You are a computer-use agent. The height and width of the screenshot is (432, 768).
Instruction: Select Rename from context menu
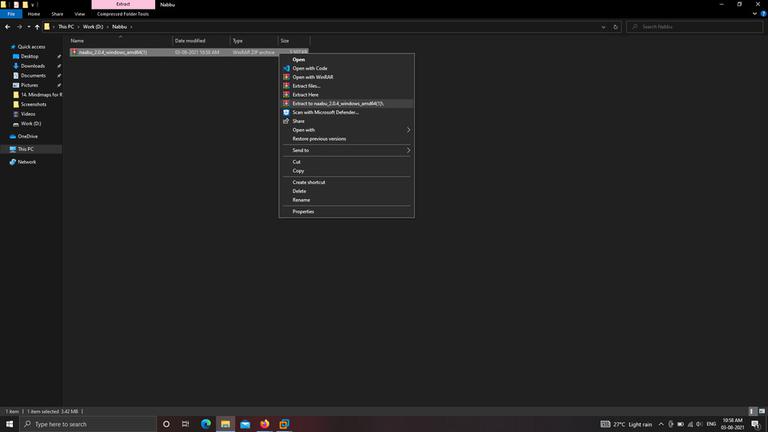coord(301,200)
